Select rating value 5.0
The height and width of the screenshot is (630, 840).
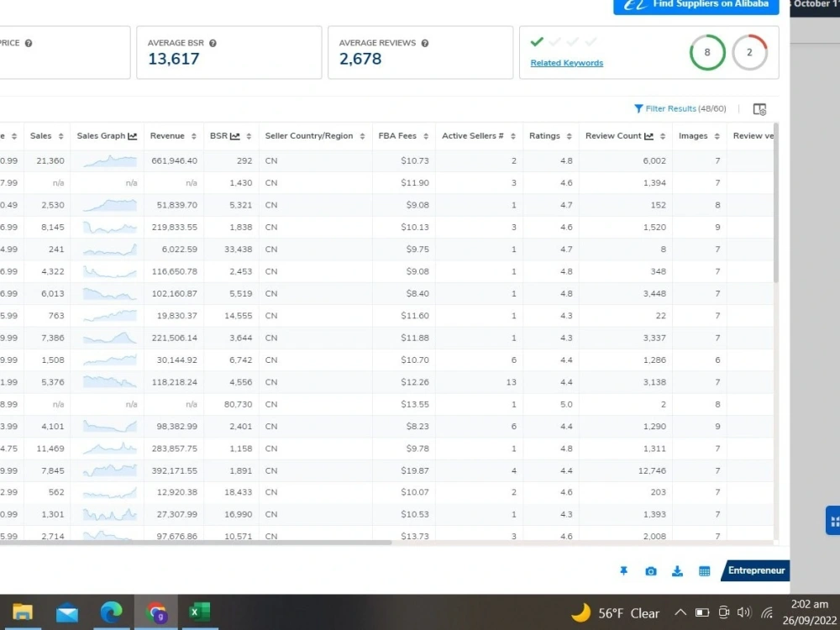[x=566, y=405]
